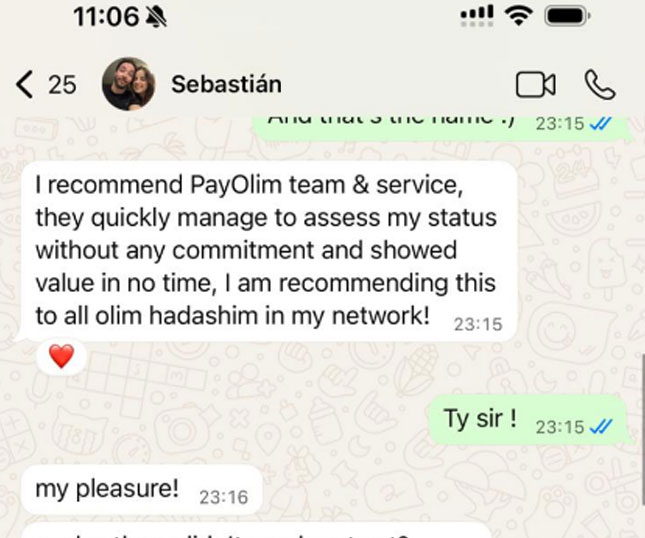
Task: Tap the unread count 25
Action: click(62, 85)
